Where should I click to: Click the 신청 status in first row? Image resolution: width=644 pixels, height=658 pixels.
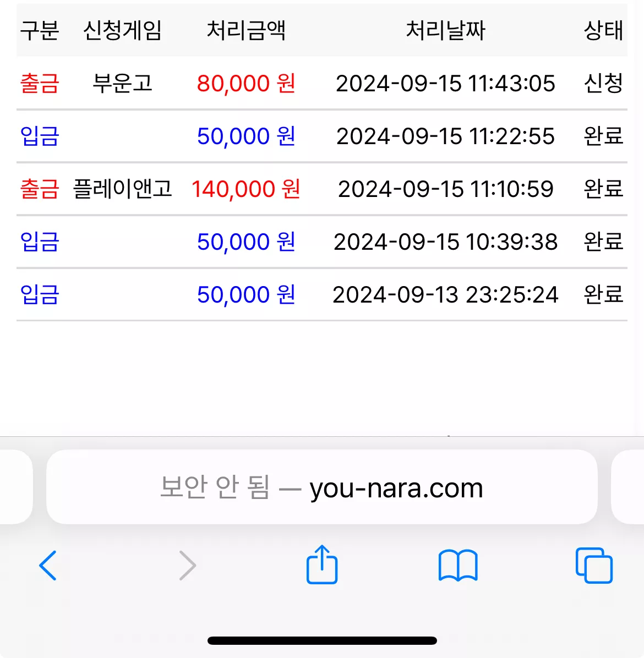(603, 83)
